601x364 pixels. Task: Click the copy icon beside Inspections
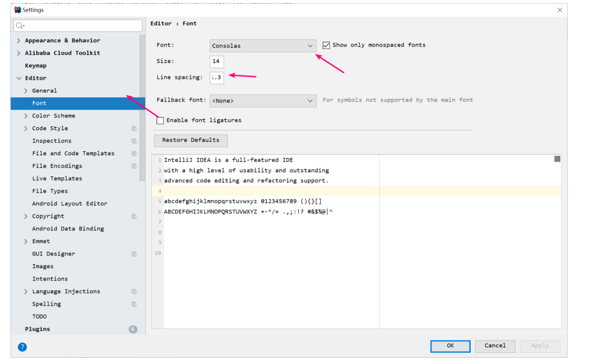tap(134, 141)
